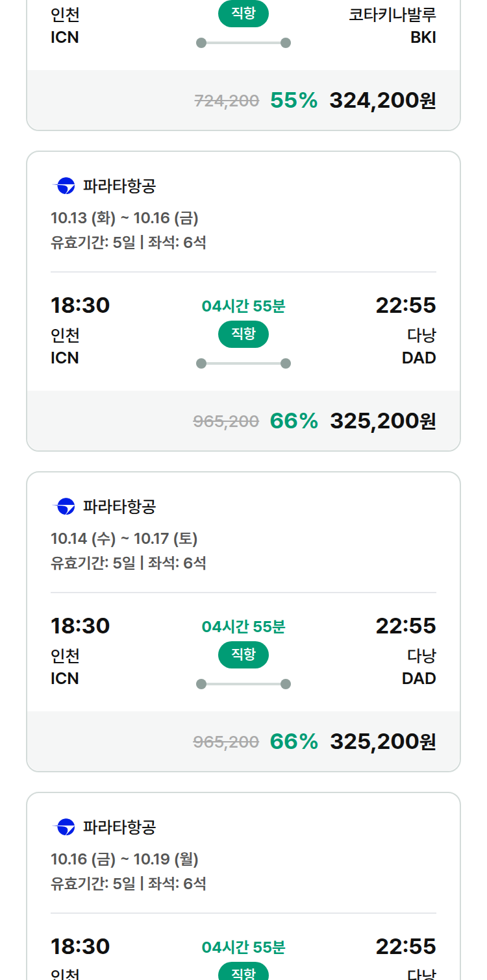Click 직항 badge on Kota Kinabalu flight
Viewport: 487px width, 980px height.
pyautogui.click(x=243, y=14)
